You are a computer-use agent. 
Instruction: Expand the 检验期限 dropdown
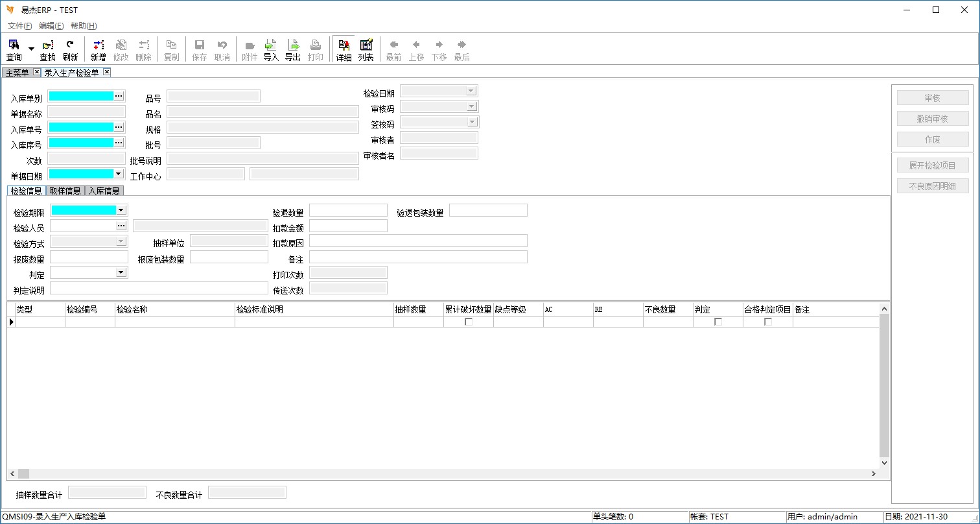(x=121, y=210)
